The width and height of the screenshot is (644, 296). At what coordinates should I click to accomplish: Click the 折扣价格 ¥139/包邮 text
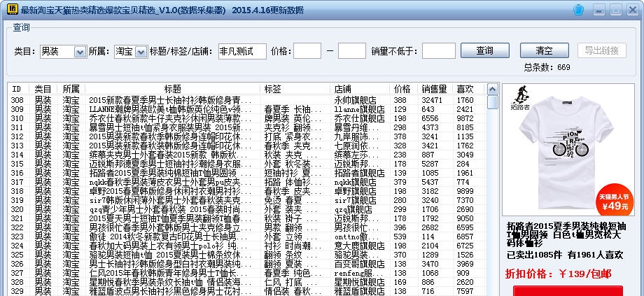coord(558,274)
